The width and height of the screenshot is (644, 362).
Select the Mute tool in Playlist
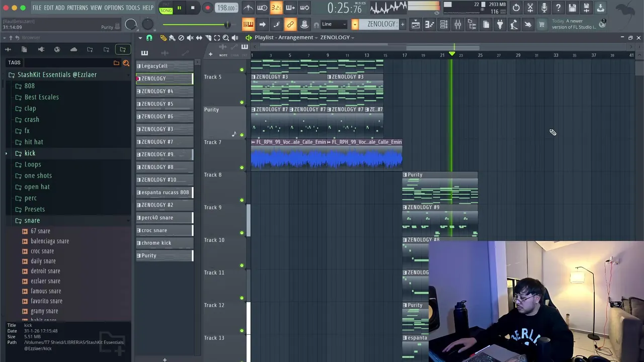[190, 38]
